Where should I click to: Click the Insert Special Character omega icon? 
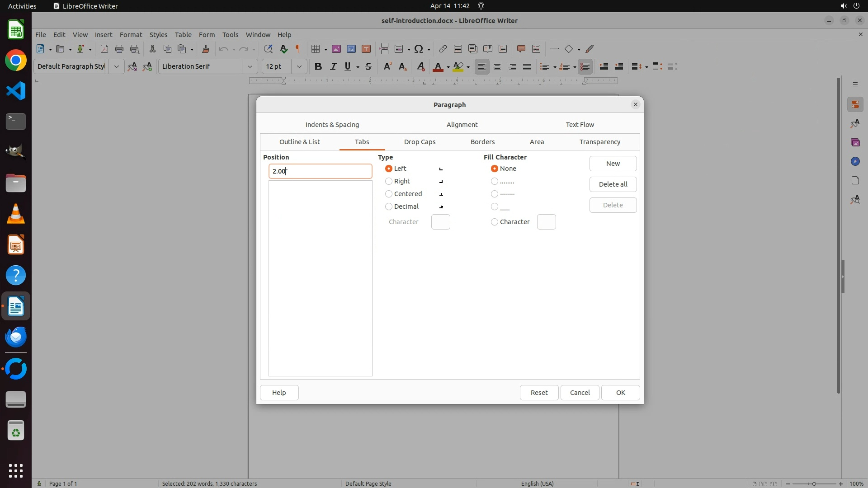tap(419, 49)
